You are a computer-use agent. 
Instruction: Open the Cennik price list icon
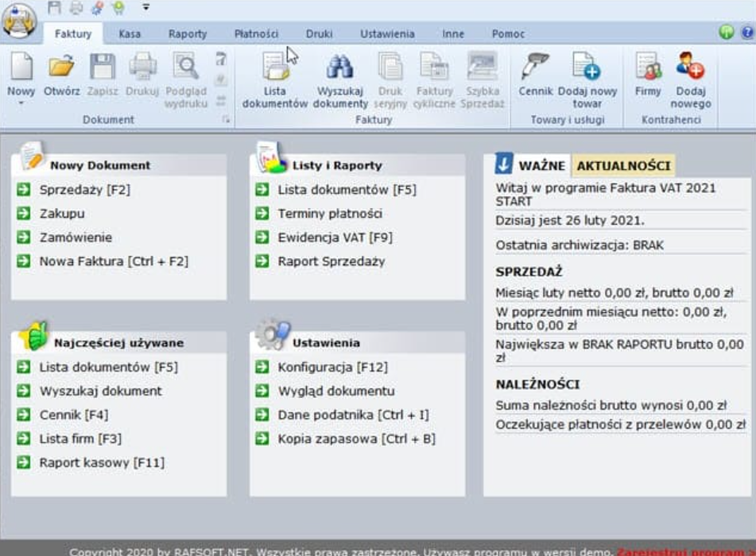tap(535, 68)
